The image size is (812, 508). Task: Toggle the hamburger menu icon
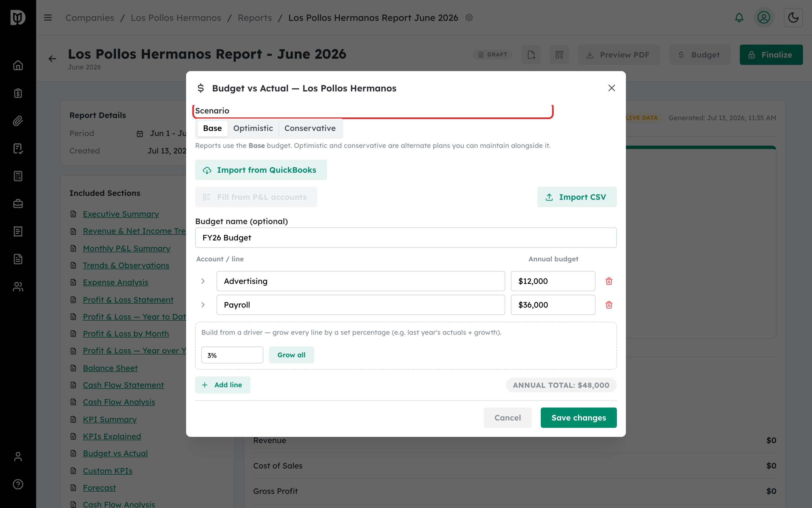[x=48, y=17]
